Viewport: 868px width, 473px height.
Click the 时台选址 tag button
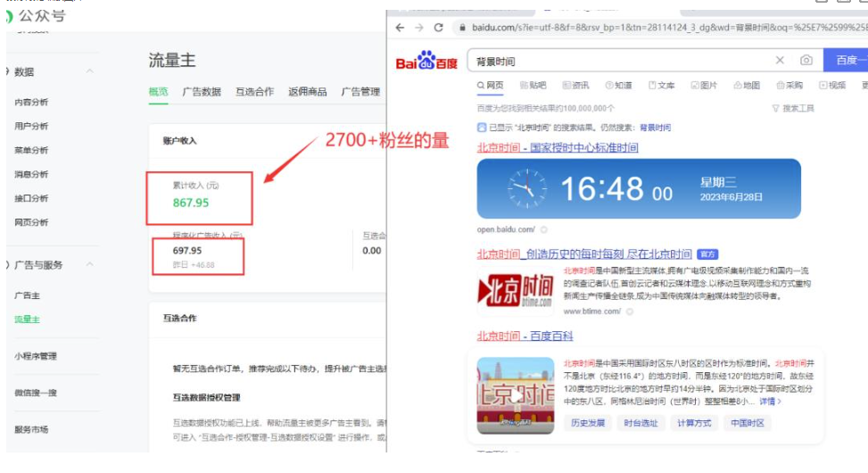[641, 423]
